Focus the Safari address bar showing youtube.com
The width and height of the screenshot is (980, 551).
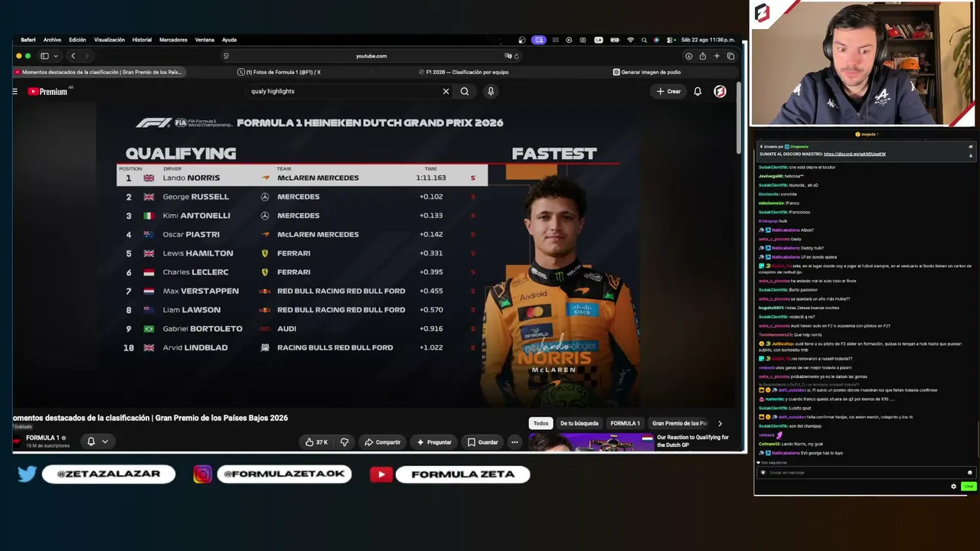371,56
